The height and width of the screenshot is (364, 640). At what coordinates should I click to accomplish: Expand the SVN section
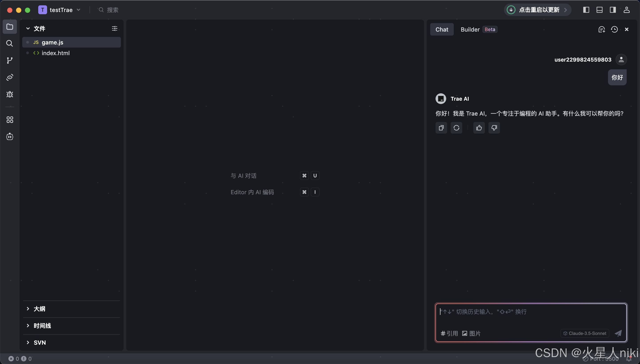coord(40,342)
